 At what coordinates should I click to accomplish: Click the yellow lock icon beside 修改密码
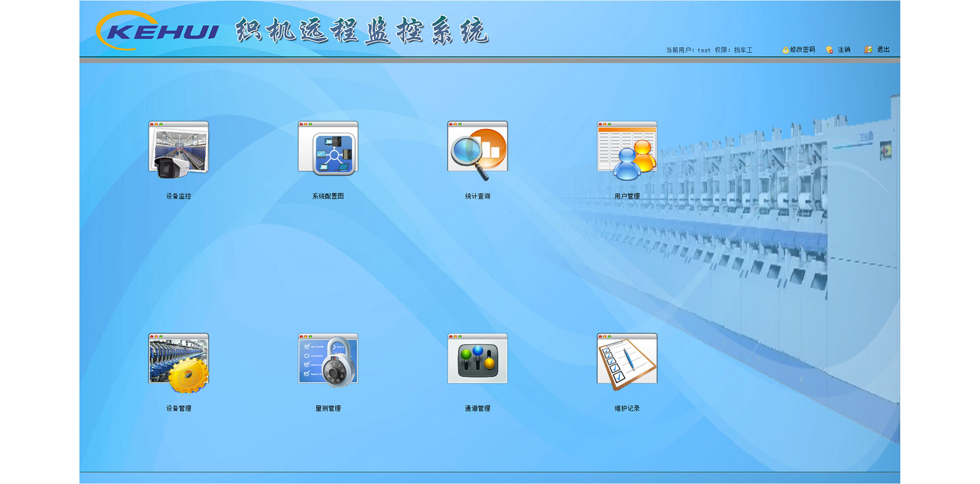click(785, 50)
